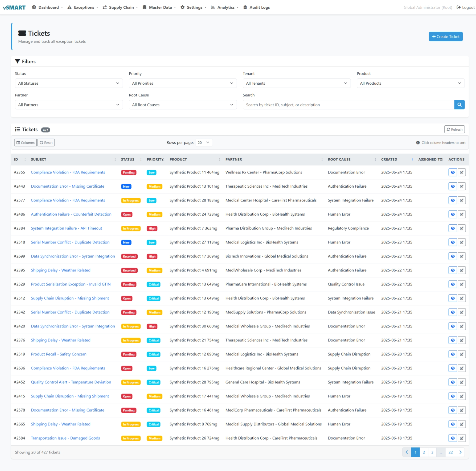This screenshot has height=471, width=476.
Task: Open the All Statuses dropdown
Action: (x=69, y=83)
